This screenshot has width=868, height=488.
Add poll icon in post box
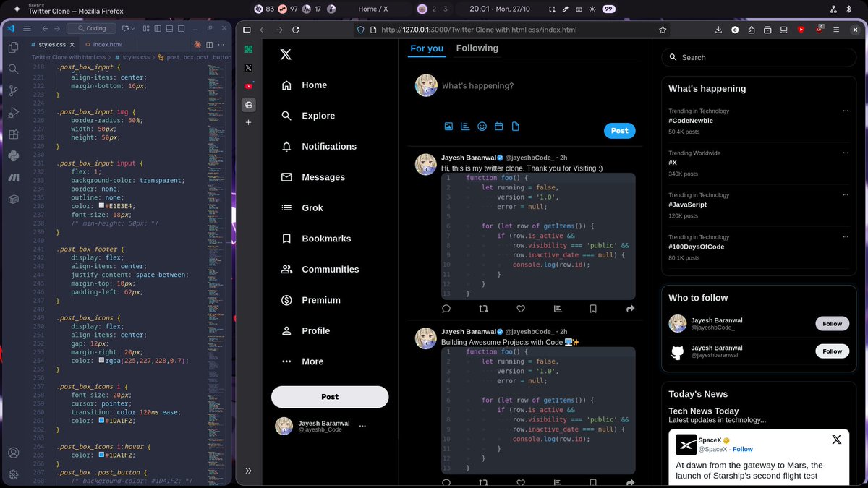[x=465, y=127]
